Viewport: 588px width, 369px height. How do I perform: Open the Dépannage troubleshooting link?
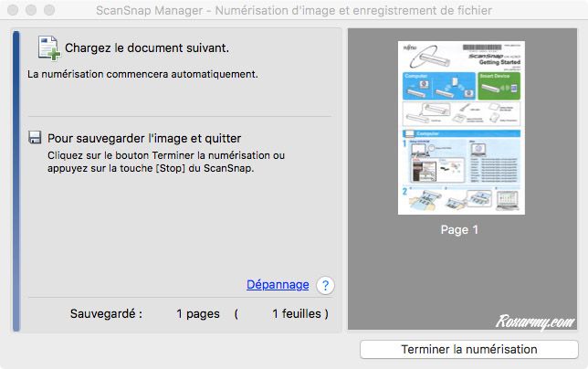(x=278, y=285)
